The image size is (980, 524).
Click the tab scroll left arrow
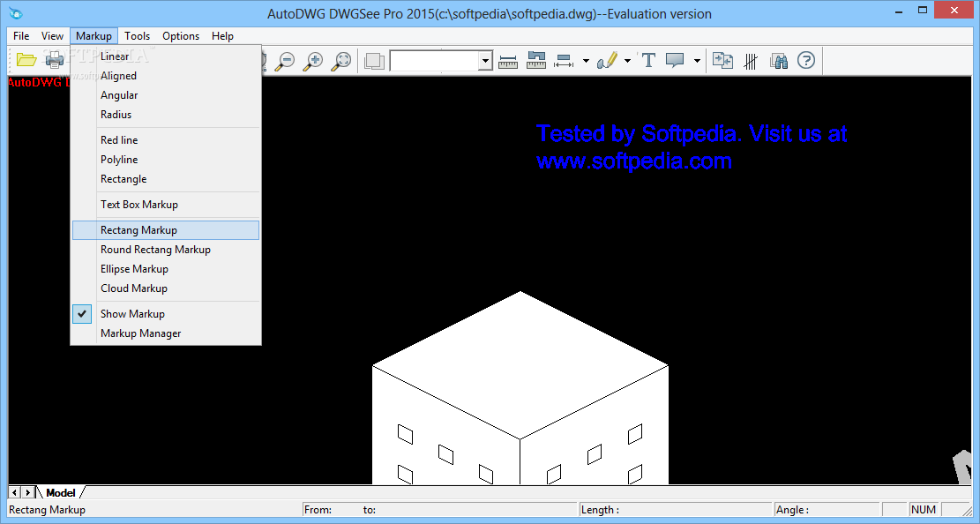(x=14, y=493)
